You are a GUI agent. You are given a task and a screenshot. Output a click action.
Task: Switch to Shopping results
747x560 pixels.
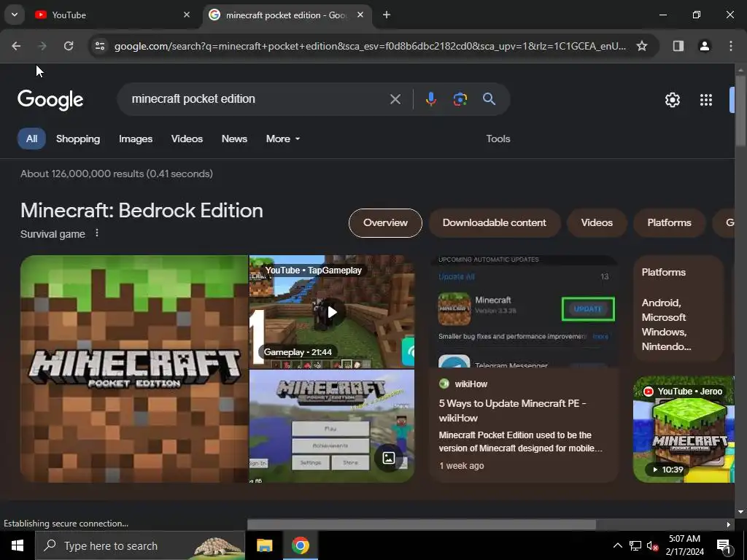pos(78,139)
